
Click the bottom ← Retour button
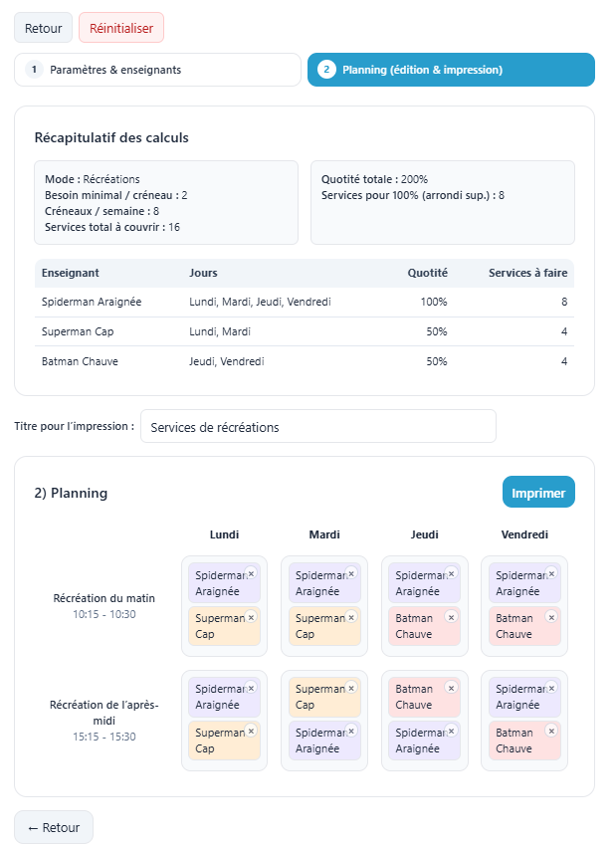(54, 827)
